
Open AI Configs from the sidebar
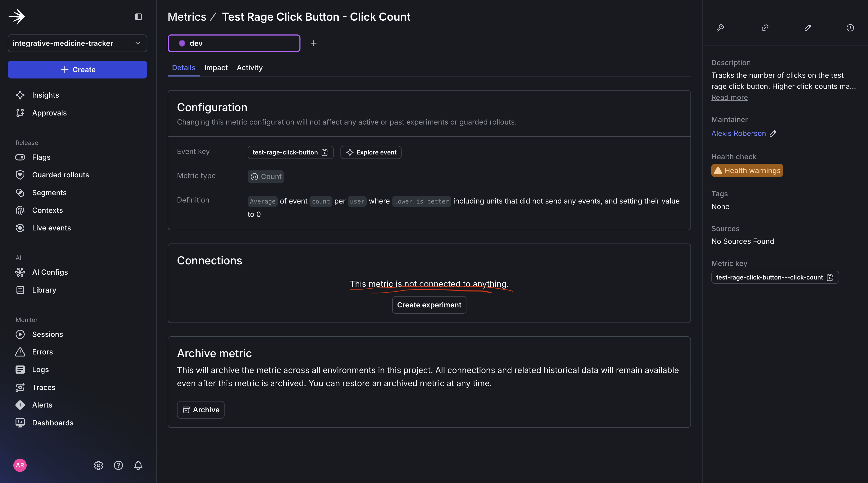tap(50, 272)
